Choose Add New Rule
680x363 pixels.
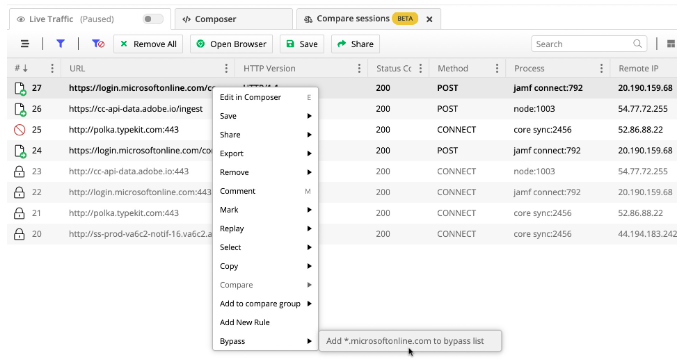(265, 322)
